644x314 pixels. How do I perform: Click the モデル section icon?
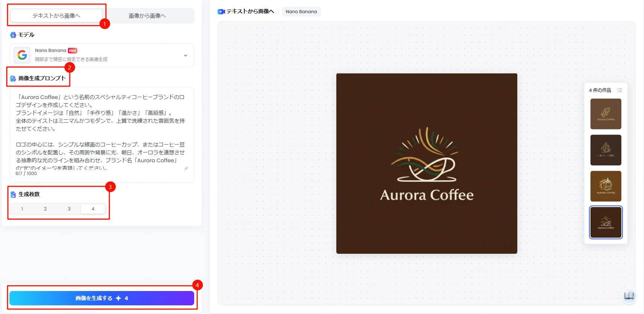point(13,35)
